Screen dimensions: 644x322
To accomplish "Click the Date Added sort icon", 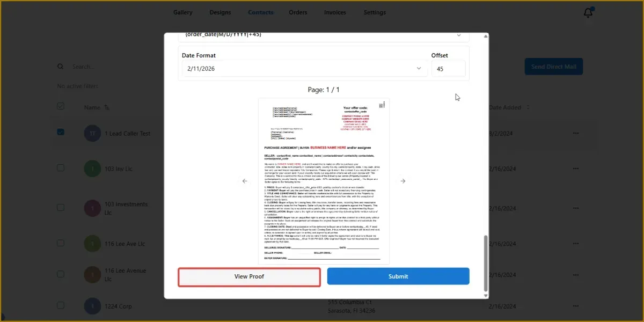I will click(528, 107).
